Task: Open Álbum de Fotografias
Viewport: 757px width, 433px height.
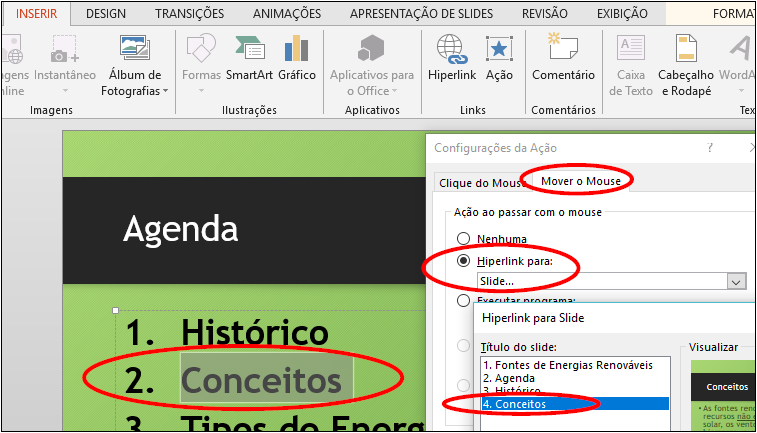Action: pos(135,63)
